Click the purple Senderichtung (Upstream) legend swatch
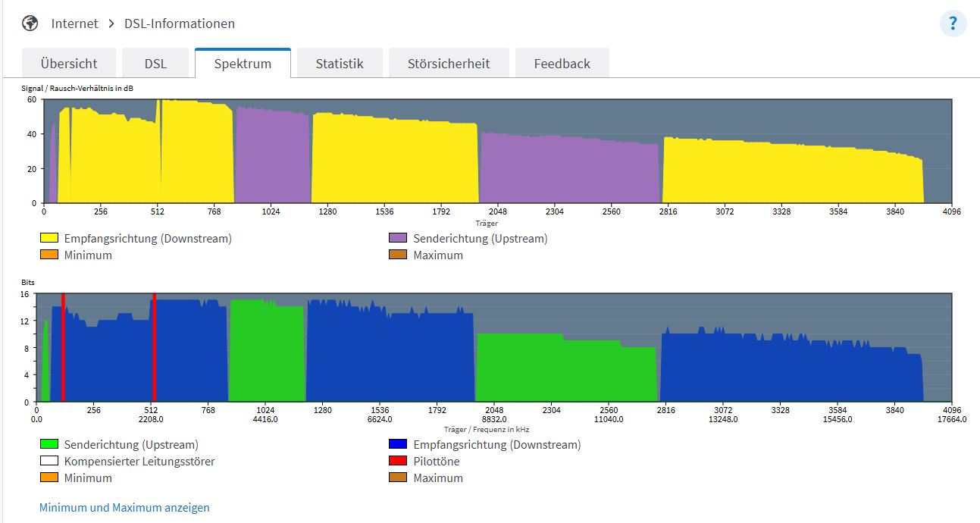This screenshot has height=523, width=980. click(398, 238)
